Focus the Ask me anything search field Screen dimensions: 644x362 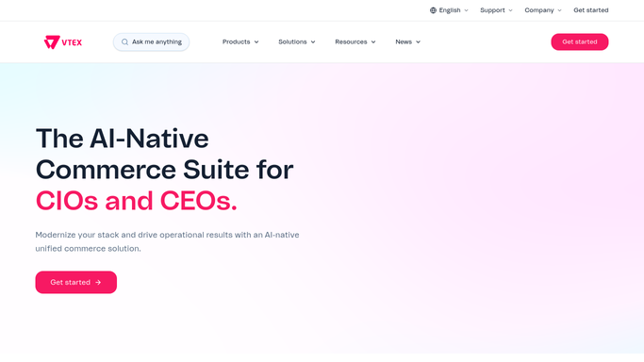[151, 41]
